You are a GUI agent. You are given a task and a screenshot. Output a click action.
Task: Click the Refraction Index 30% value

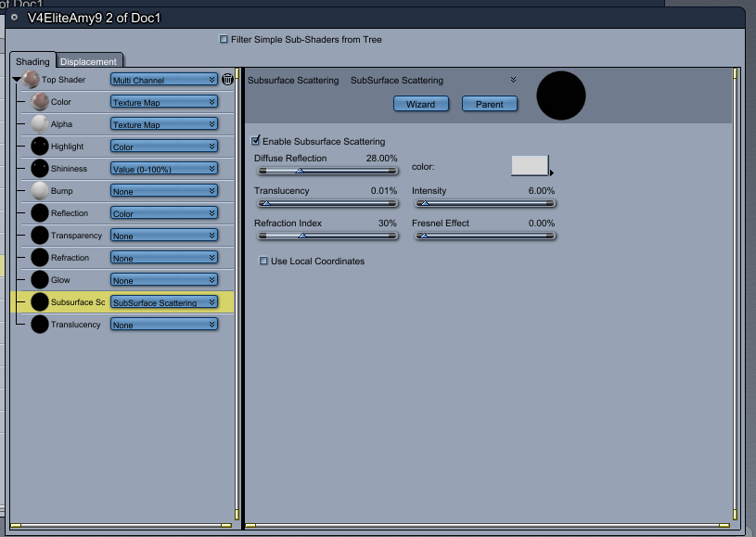(x=387, y=223)
